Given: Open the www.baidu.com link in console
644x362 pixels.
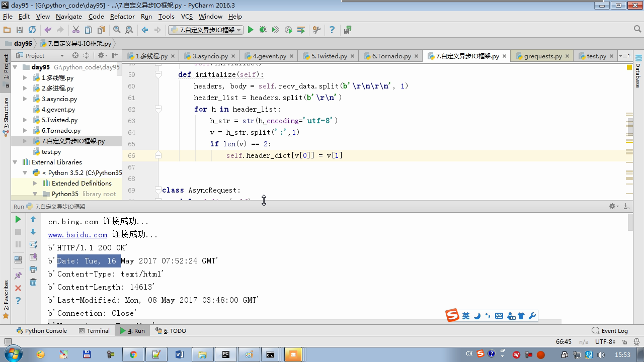Looking at the screenshot, I should tap(77, 235).
